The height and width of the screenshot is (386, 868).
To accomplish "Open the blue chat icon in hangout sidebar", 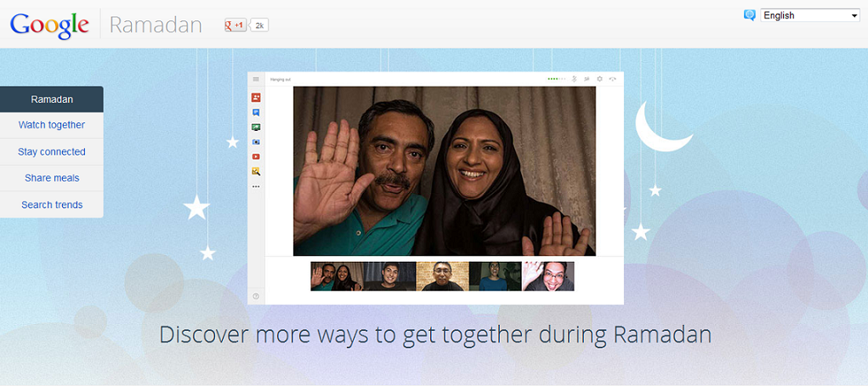I will point(256,112).
